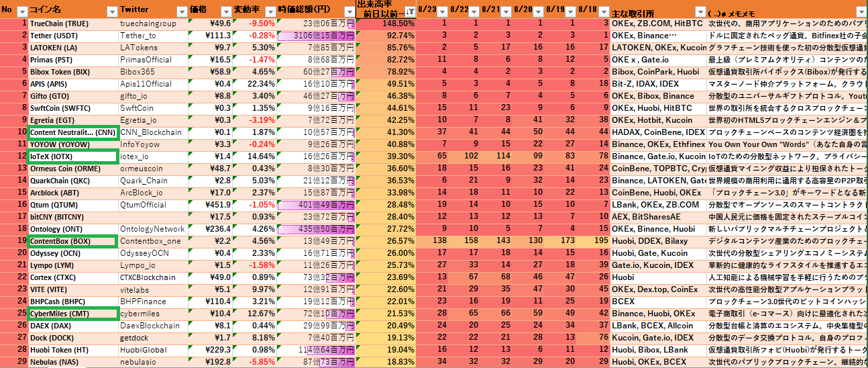This screenshot has width=868, height=368.
Task: Open the No column filter dropdown
Action: pos(22,11)
